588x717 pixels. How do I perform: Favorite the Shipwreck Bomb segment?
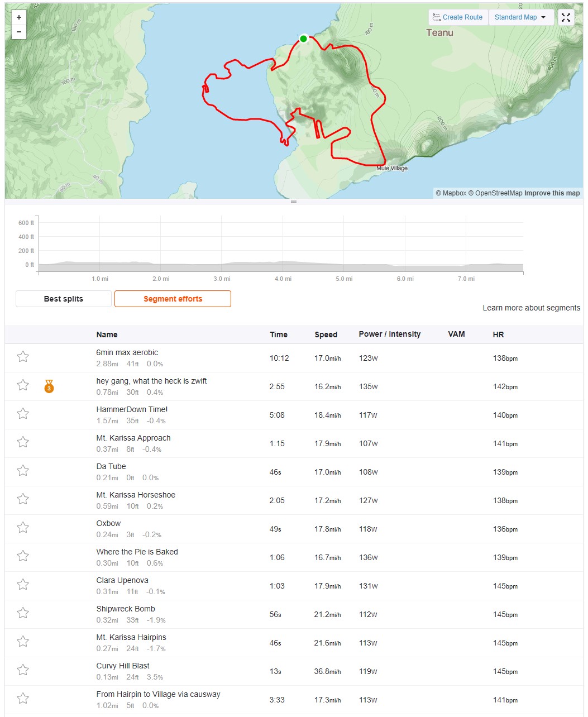click(x=23, y=613)
